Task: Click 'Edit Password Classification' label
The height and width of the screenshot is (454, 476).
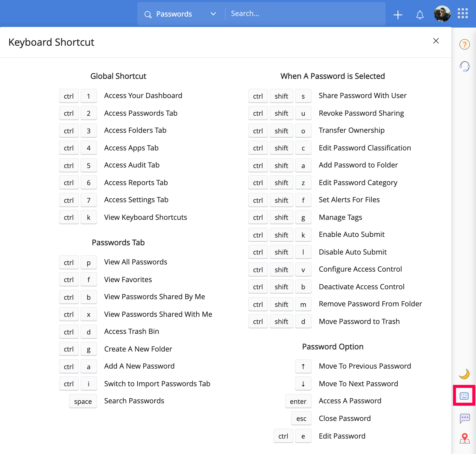Action: tap(365, 148)
